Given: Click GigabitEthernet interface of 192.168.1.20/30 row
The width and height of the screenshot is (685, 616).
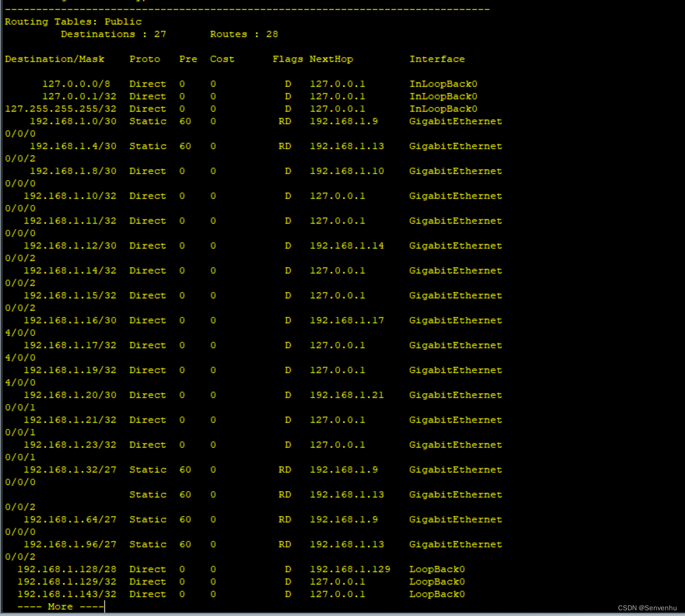Looking at the screenshot, I should point(456,395).
